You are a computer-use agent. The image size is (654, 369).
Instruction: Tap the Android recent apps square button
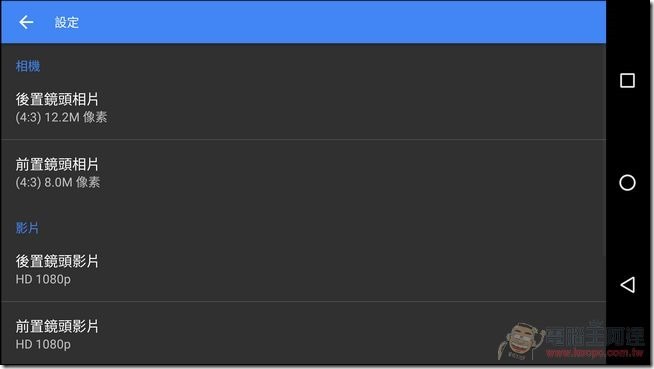pos(627,80)
